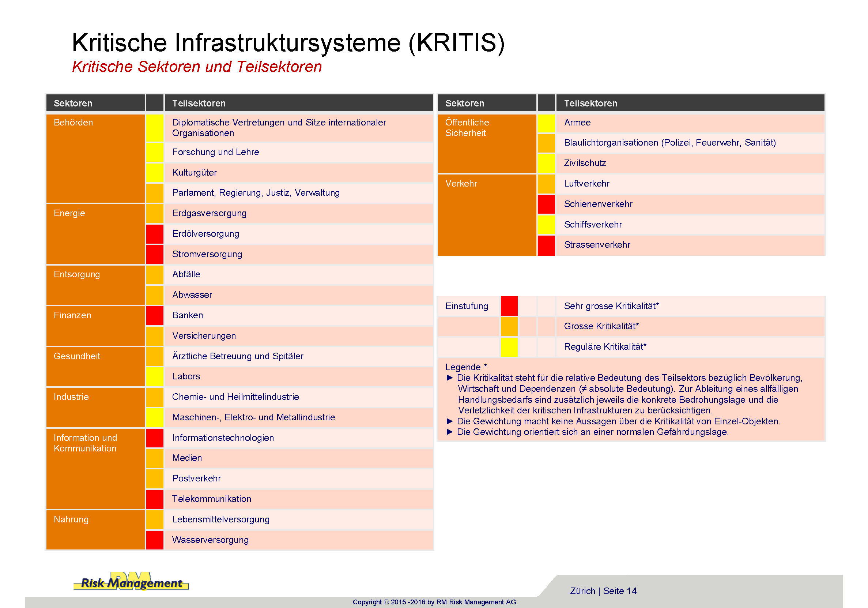Click red square beside Schienenverkehr
This screenshot has width=868, height=608.
(x=546, y=204)
